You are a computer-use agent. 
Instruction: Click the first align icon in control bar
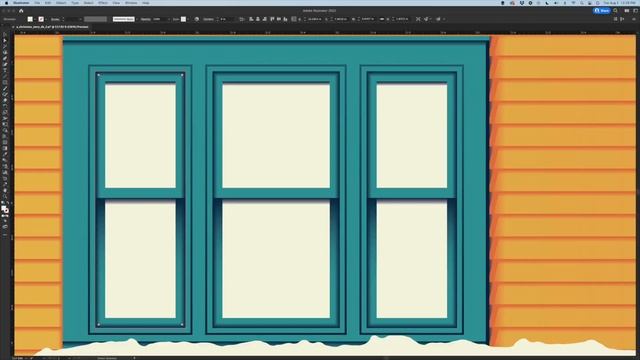[251, 19]
